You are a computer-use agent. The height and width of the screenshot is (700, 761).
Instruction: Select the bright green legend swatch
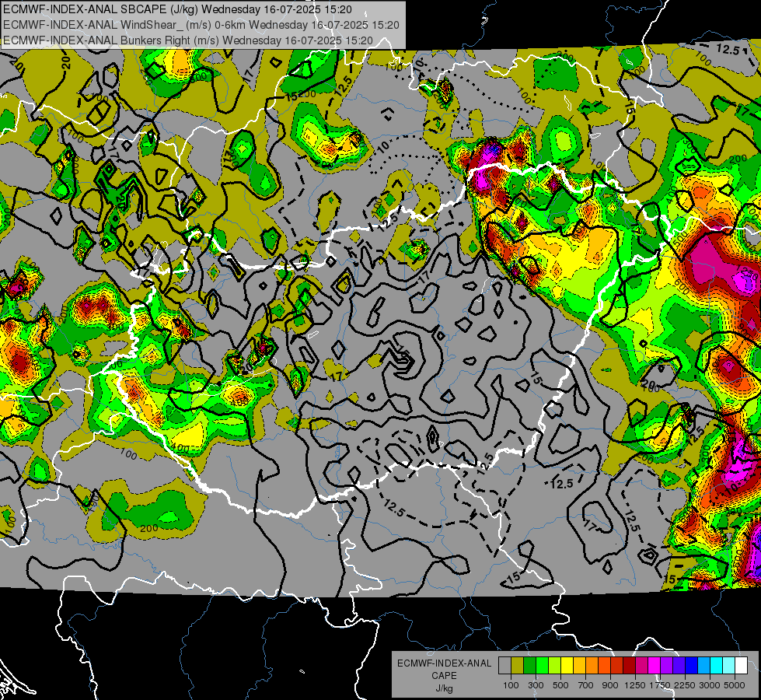coord(542,665)
